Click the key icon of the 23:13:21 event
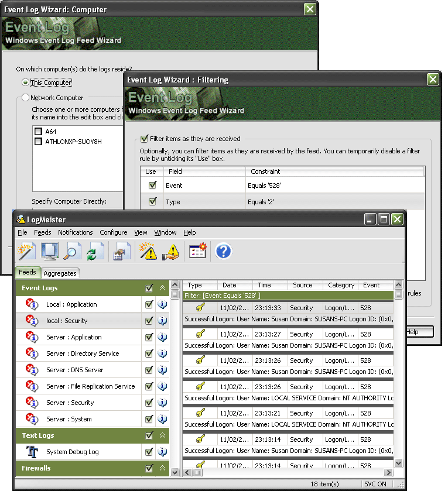This screenshot has width=448, height=491. coord(200,413)
